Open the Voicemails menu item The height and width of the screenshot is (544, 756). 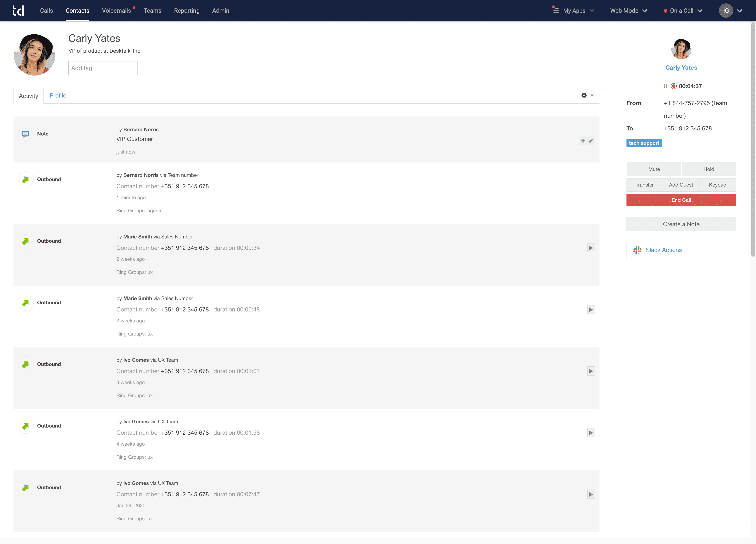(116, 11)
